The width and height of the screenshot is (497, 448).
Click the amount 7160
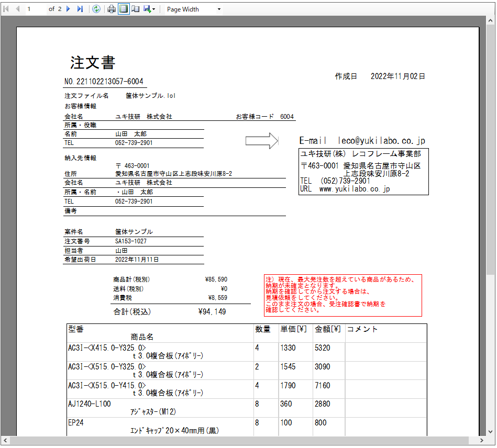coord(323,385)
